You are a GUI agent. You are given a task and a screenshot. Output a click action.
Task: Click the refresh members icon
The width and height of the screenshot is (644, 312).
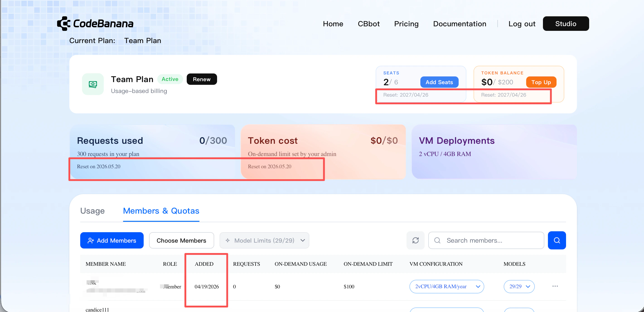click(416, 240)
